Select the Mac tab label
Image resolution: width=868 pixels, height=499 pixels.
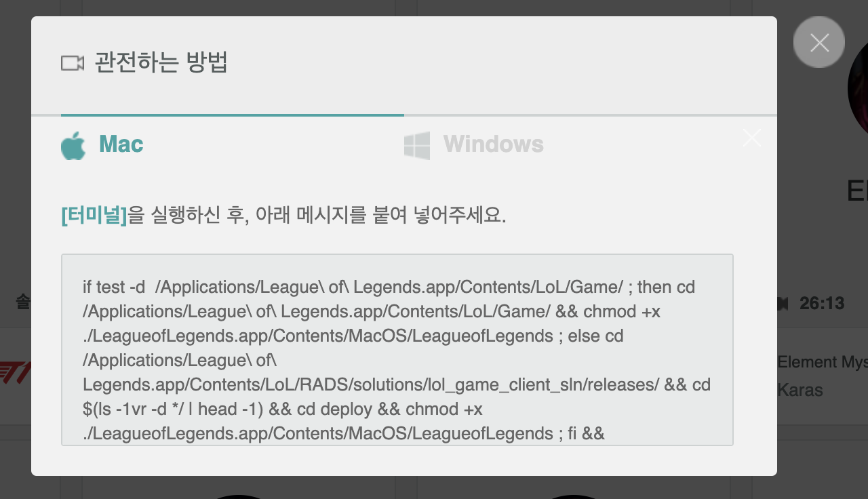[x=121, y=144]
